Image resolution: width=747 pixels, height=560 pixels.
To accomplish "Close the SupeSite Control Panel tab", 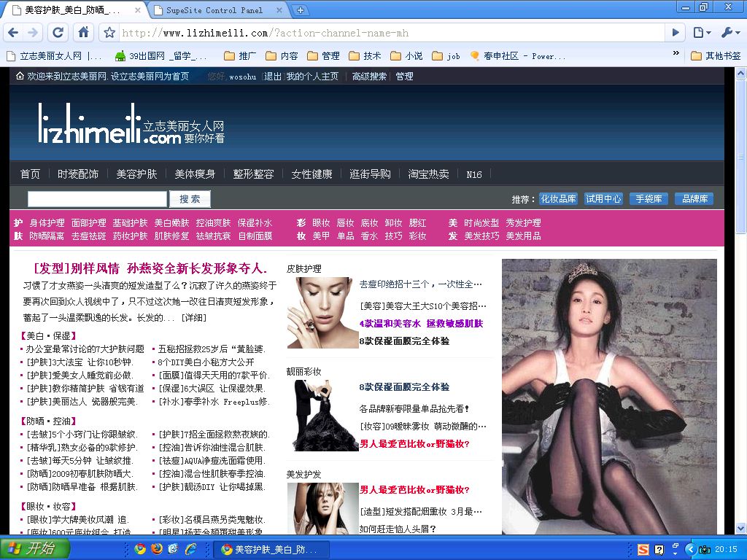I will click(279, 10).
